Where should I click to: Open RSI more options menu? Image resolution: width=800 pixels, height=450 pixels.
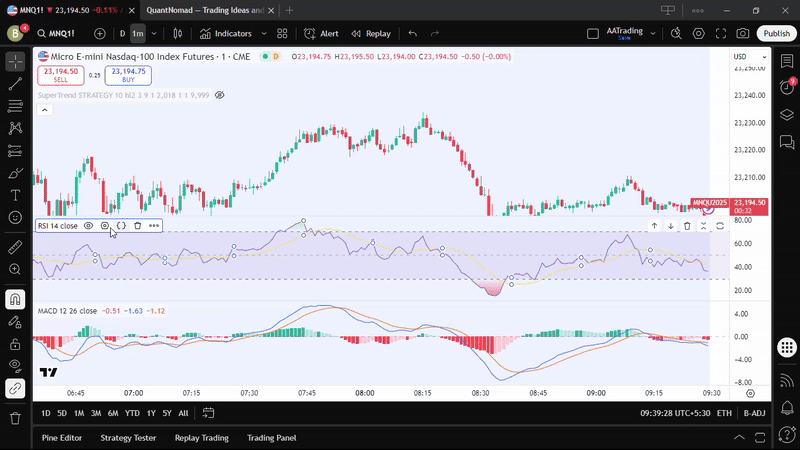click(154, 226)
